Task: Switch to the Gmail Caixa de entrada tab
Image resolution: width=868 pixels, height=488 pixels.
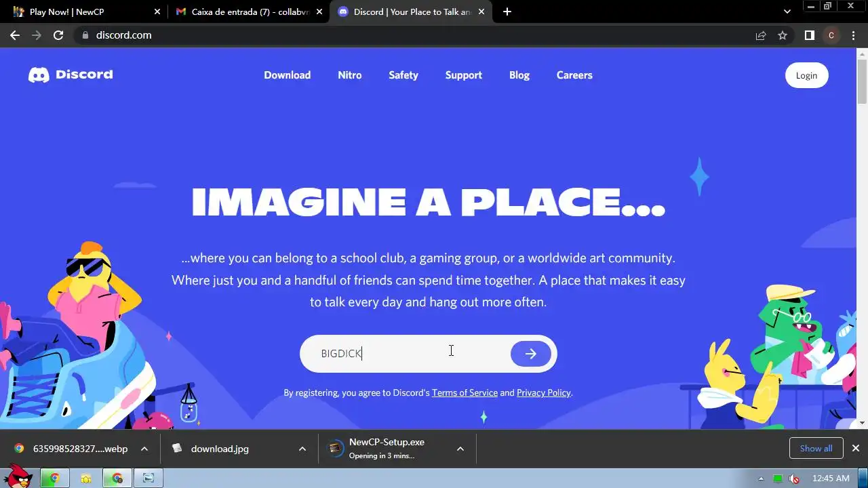Action: tap(249, 12)
